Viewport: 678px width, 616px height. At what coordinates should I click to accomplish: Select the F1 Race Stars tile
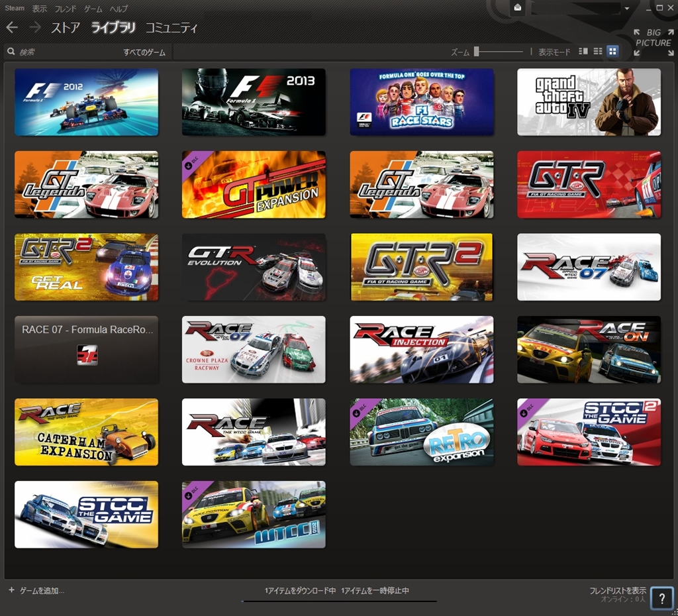point(422,102)
